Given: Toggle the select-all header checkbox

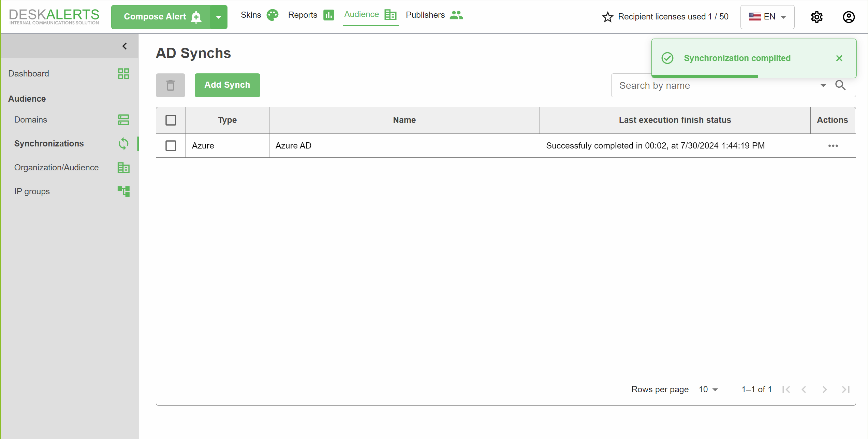Looking at the screenshot, I should coord(171,120).
